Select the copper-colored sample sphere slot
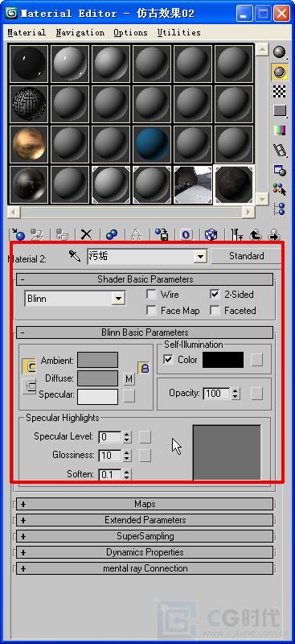 [29, 144]
